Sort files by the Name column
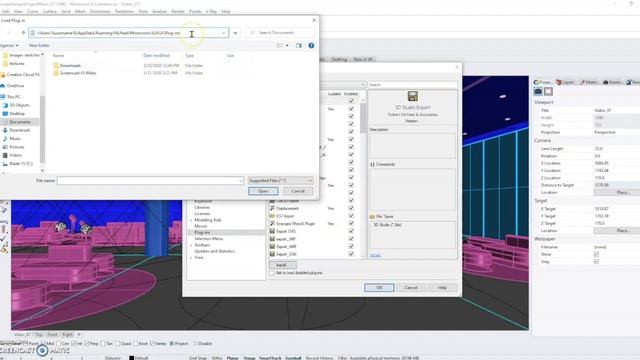The image size is (640, 360). [58, 55]
